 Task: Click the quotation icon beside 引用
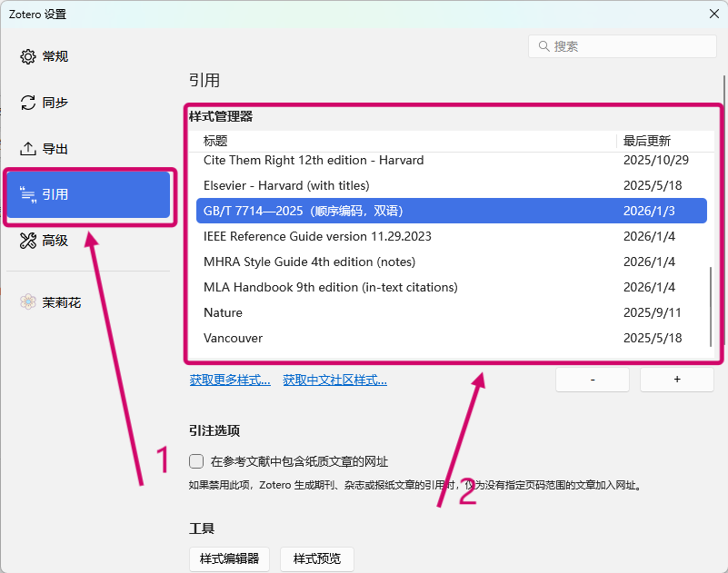(x=28, y=195)
